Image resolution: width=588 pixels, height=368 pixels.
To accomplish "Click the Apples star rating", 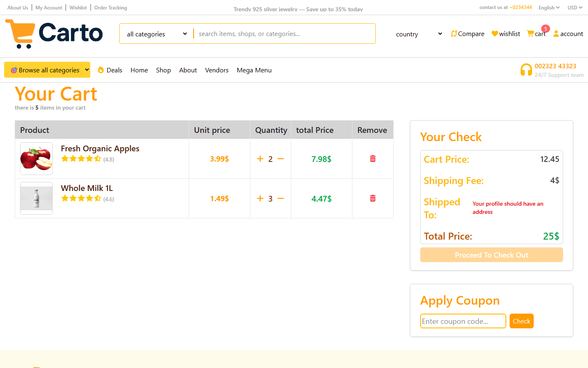I will tap(81, 159).
